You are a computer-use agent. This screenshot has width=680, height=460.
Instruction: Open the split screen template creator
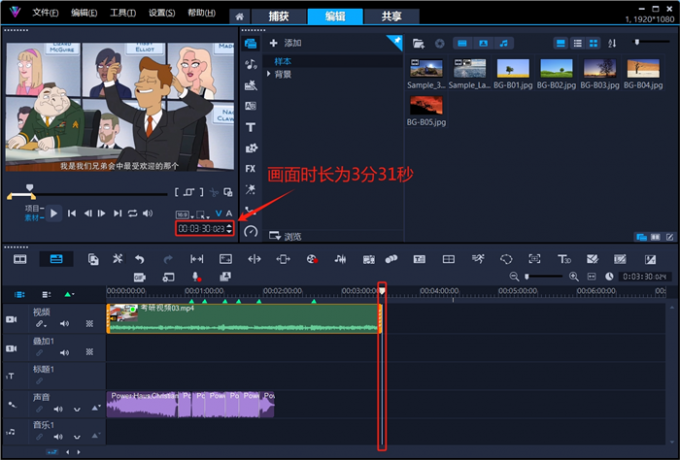pos(448,259)
